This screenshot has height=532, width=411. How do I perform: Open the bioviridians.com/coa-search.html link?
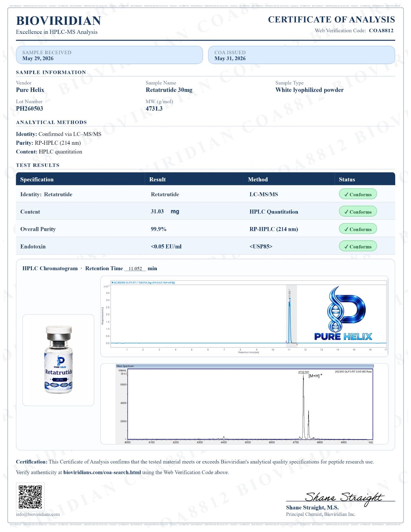click(x=102, y=472)
